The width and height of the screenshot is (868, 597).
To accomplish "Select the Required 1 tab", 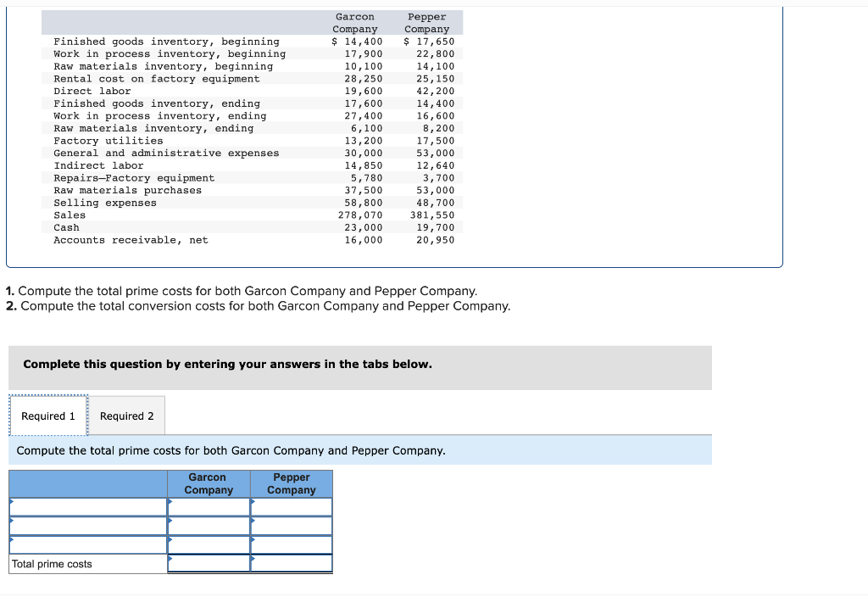I will [x=47, y=416].
